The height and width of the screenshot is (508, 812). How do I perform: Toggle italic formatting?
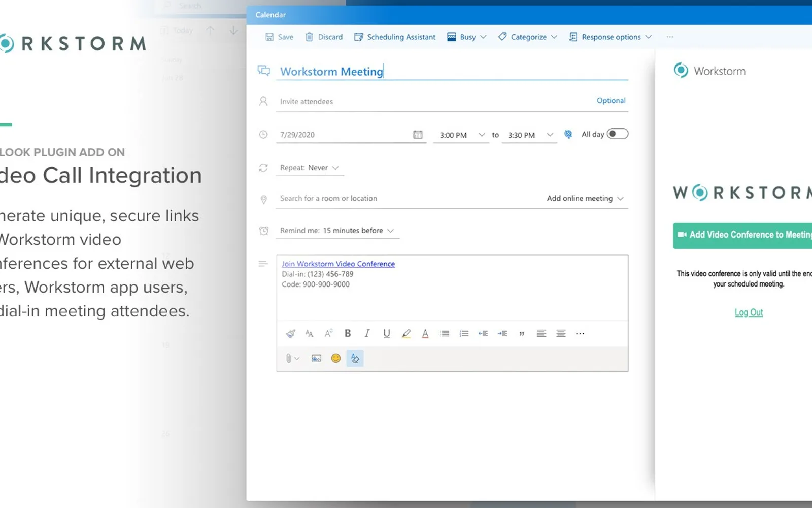[367, 333]
